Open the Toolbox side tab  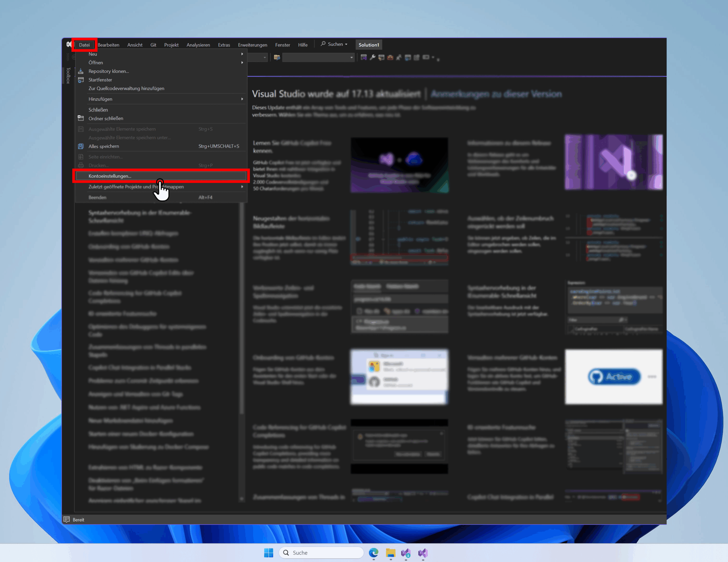tap(68, 75)
